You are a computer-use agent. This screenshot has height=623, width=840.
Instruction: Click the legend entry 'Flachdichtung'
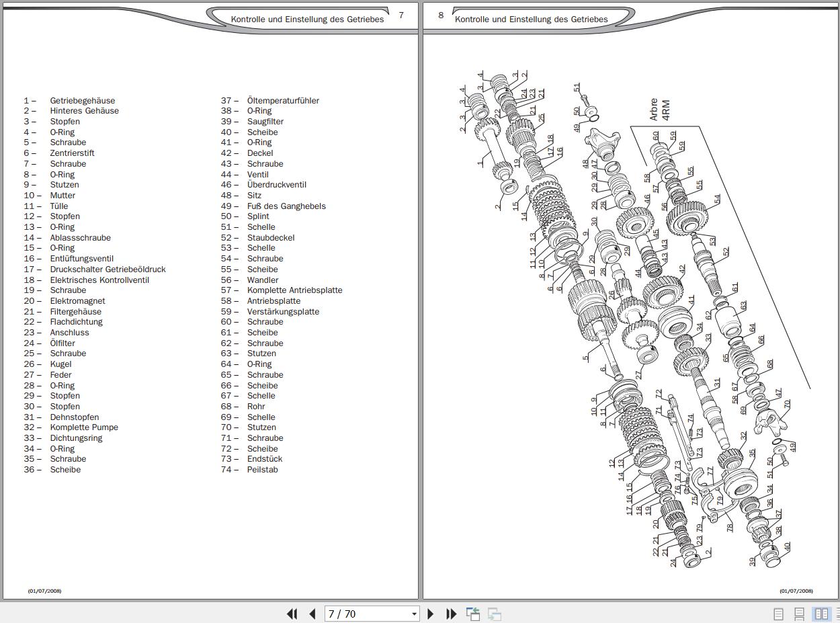pos(76,322)
